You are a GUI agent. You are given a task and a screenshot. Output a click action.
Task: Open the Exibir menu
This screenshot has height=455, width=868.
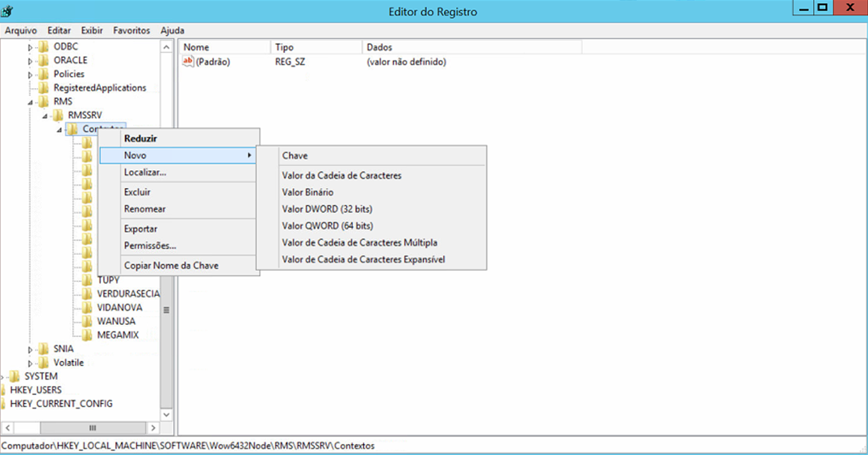[x=92, y=30]
